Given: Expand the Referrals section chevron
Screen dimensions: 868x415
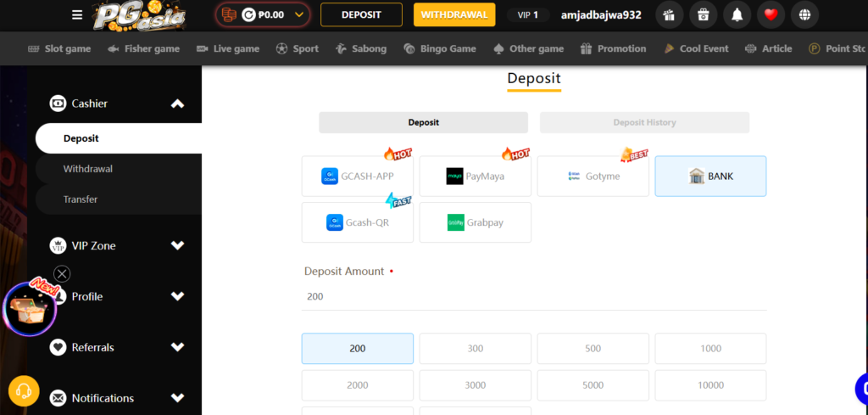Looking at the screenshot, I should 177,347.
